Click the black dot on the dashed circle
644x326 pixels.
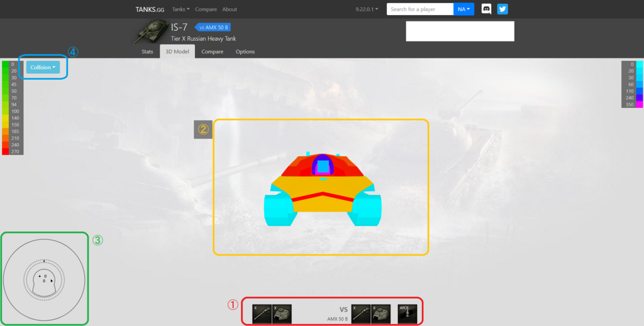[x=44, y=261]
